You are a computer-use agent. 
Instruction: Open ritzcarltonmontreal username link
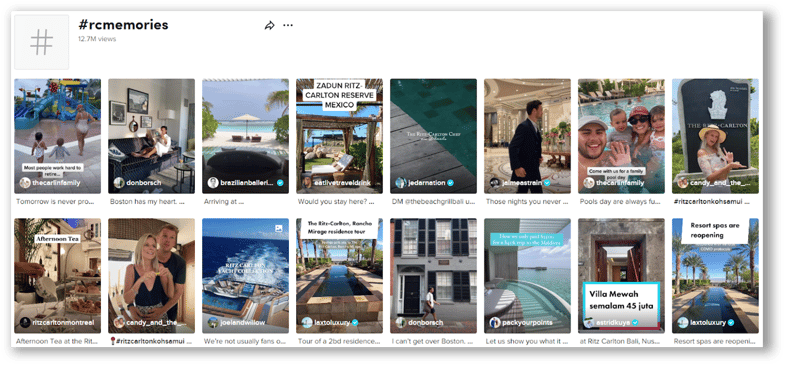point(63,322)
